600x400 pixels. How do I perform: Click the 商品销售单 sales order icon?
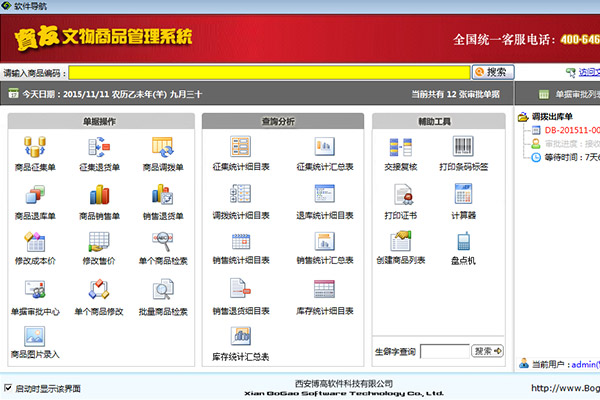click(98, 195)
